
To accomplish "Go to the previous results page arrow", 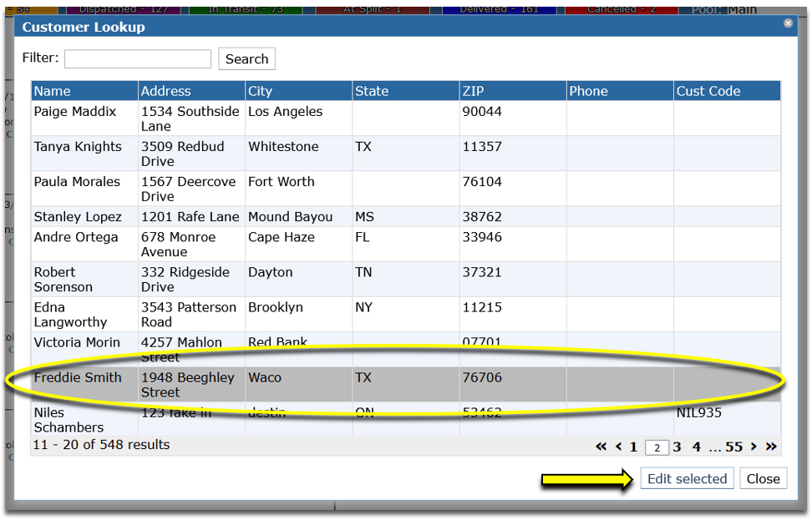I will coord(618,447).
